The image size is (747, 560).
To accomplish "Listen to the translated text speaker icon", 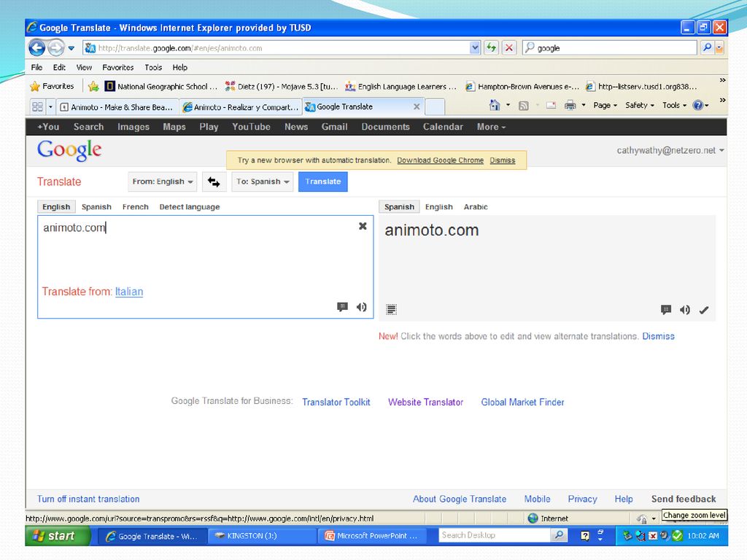I will (x=685, y=310).
